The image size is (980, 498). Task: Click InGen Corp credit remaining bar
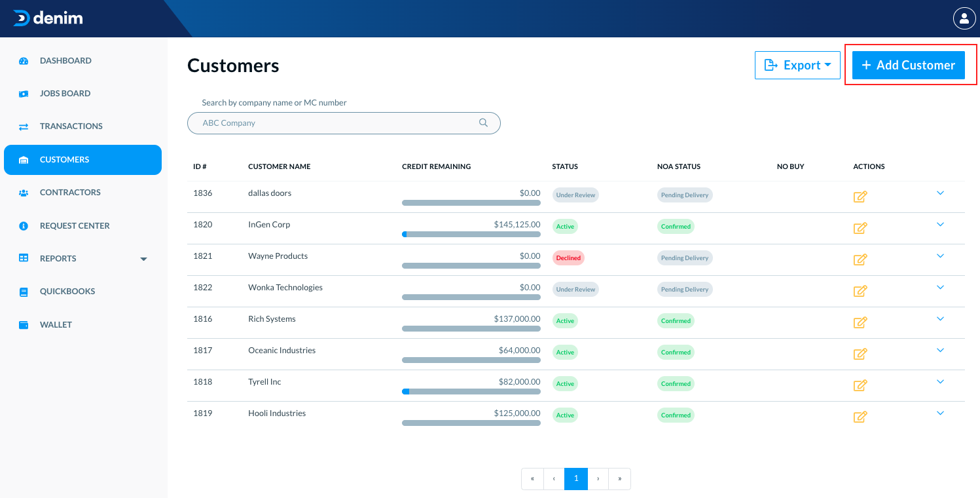471,234
